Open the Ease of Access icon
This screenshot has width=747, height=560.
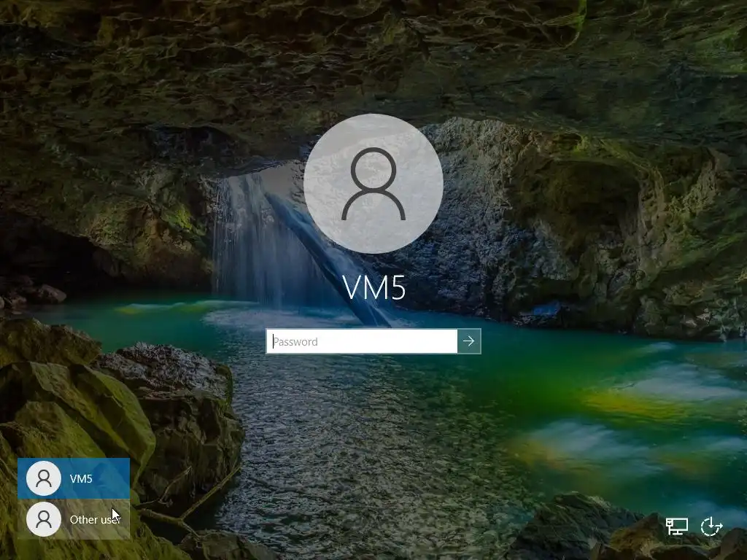pyautogui.click(x=711, y=526)
